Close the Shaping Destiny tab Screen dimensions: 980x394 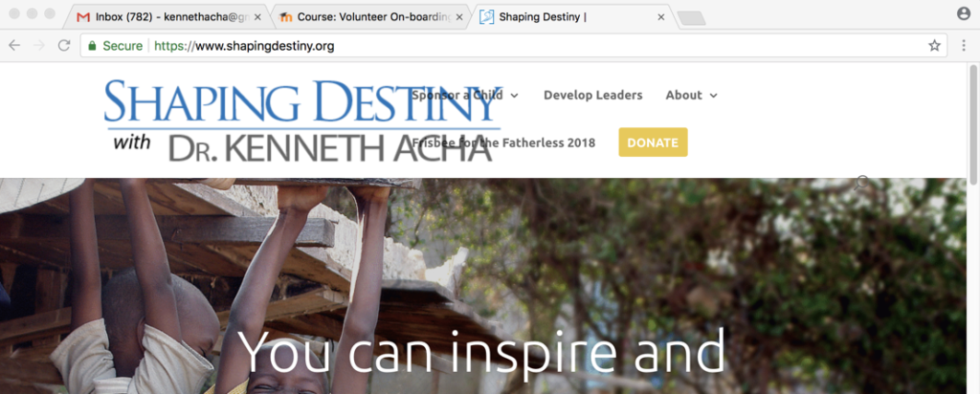pyautogui.click(x=661, y=17)
